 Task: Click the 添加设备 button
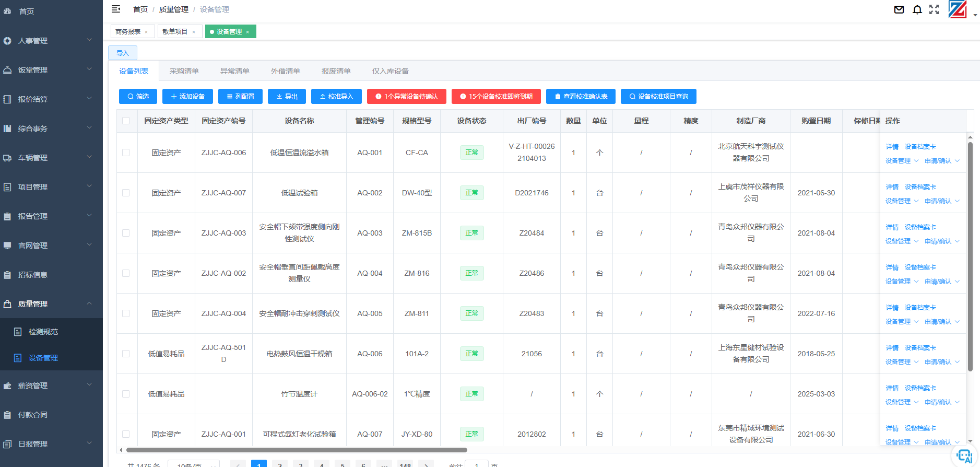187,97
